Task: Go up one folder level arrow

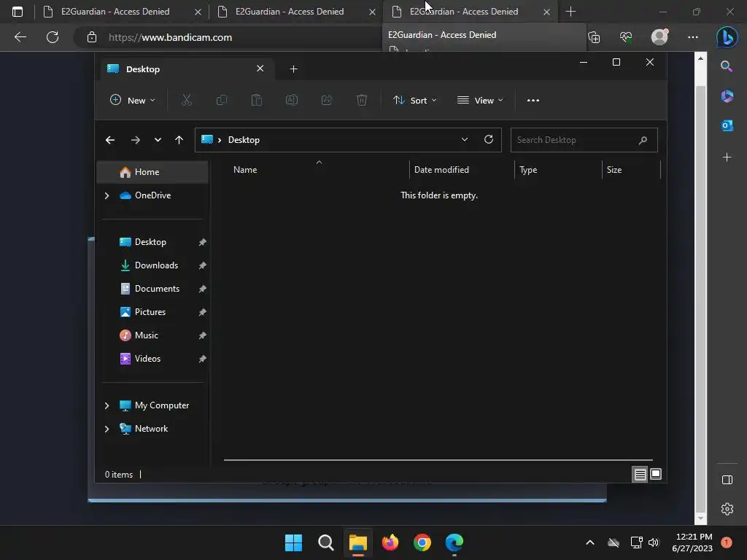Action: 179,140
